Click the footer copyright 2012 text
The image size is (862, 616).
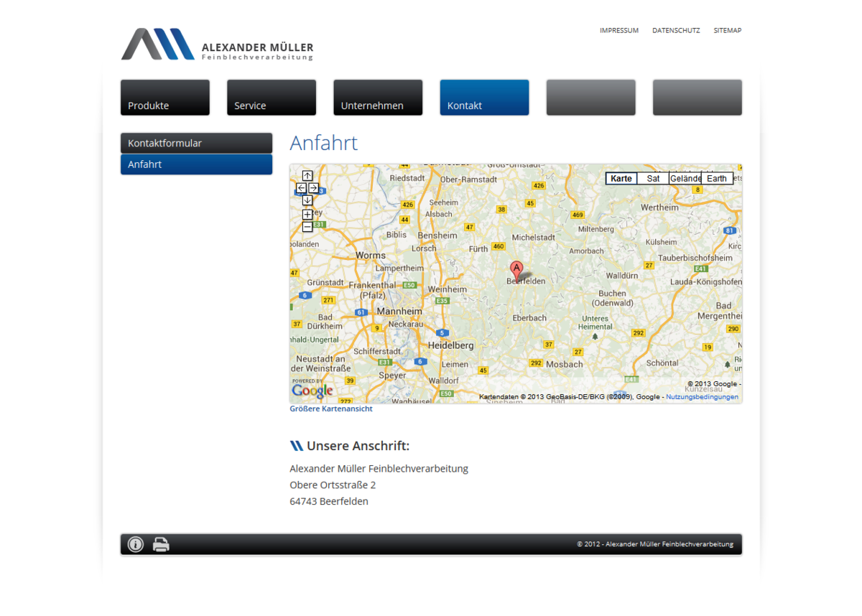655,544
